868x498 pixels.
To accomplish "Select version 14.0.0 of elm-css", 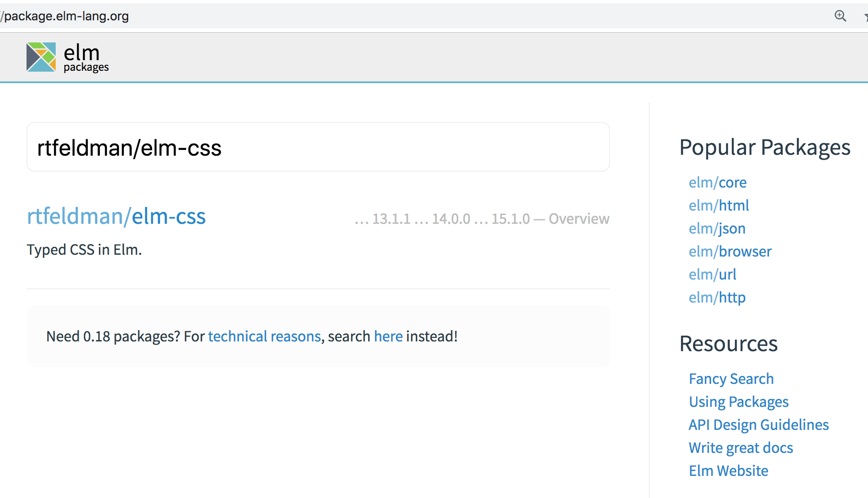I will (451, 219).
